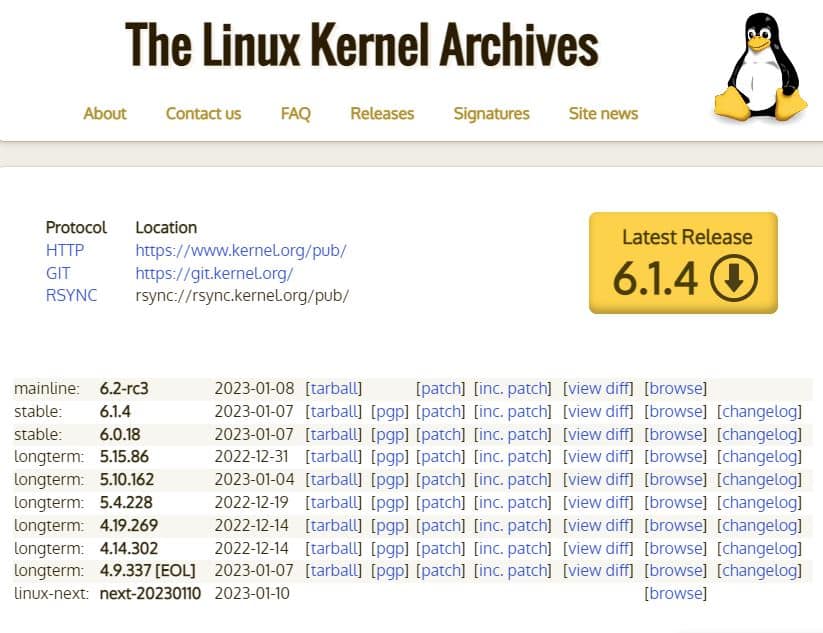Open patch for longterm 5.10.162
Screen dimensions: 823x633
click(441, 480)
